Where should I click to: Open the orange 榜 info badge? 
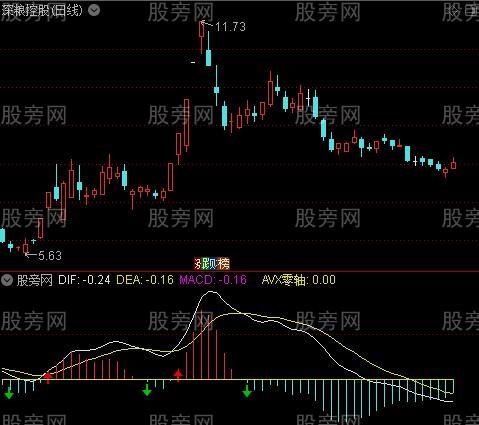224,264
